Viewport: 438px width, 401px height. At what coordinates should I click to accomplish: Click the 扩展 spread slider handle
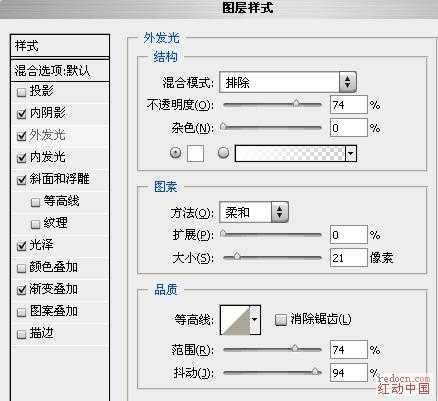[223, 233]
